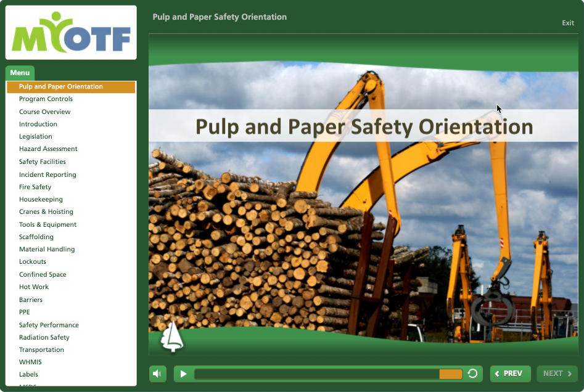Go to Safety Performance
Viewport: 584px width, 392px height.
coord(49,325)
